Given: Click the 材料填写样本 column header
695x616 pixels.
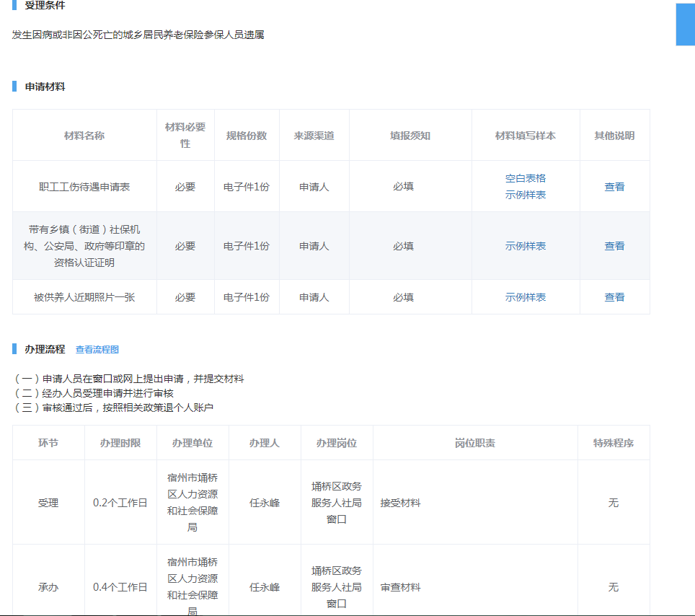Looking at the screenshot, I should [525, 136].
